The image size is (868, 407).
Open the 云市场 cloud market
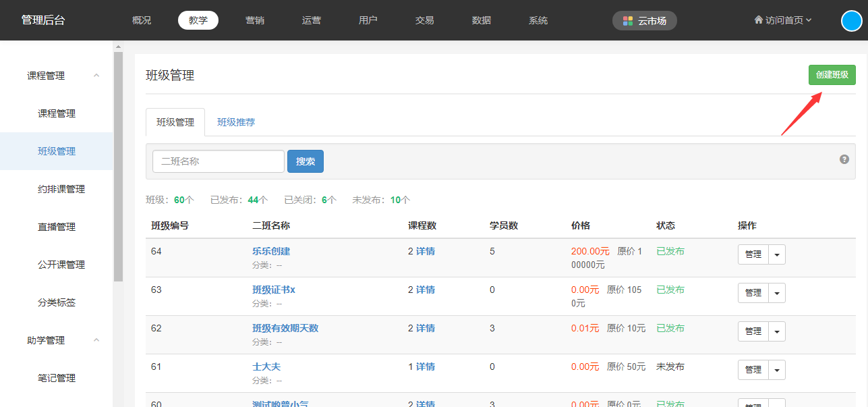644,20
